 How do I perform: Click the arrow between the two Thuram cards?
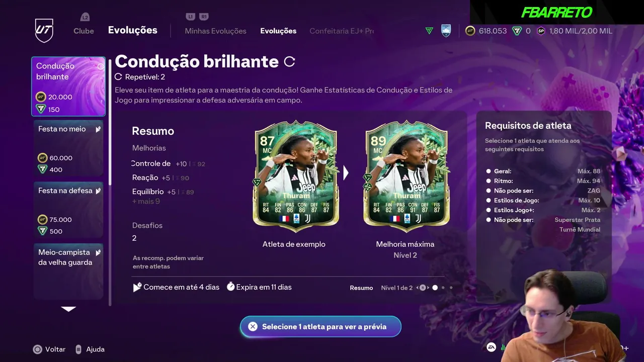tap(346, 173)
